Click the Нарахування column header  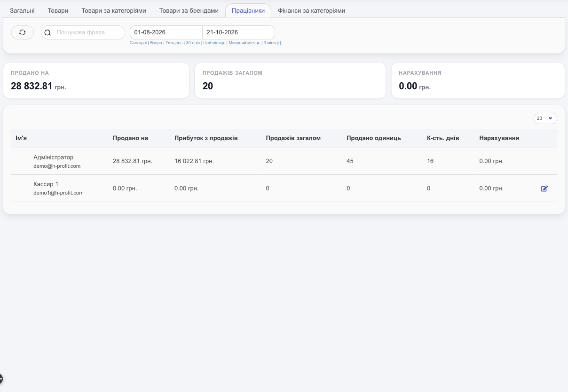click(x=499, y=138)
